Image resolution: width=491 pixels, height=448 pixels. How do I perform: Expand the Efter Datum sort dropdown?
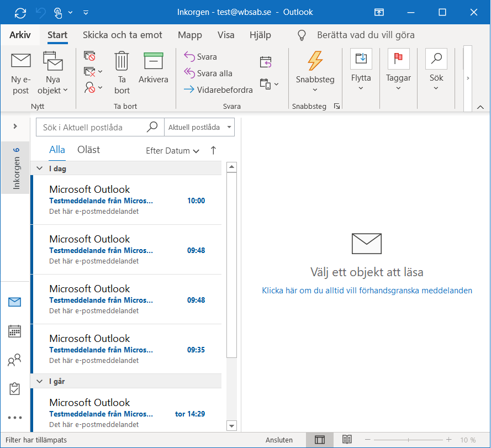(172, 151)
